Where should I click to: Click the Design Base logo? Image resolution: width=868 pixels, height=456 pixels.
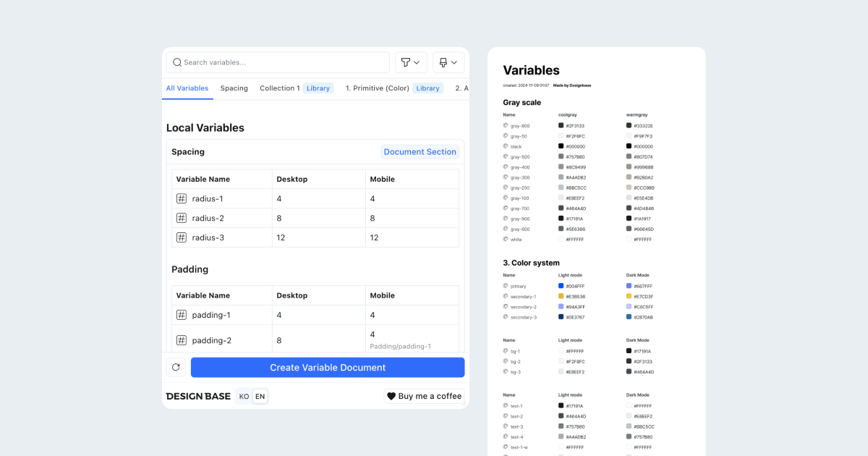pos(198,396)
